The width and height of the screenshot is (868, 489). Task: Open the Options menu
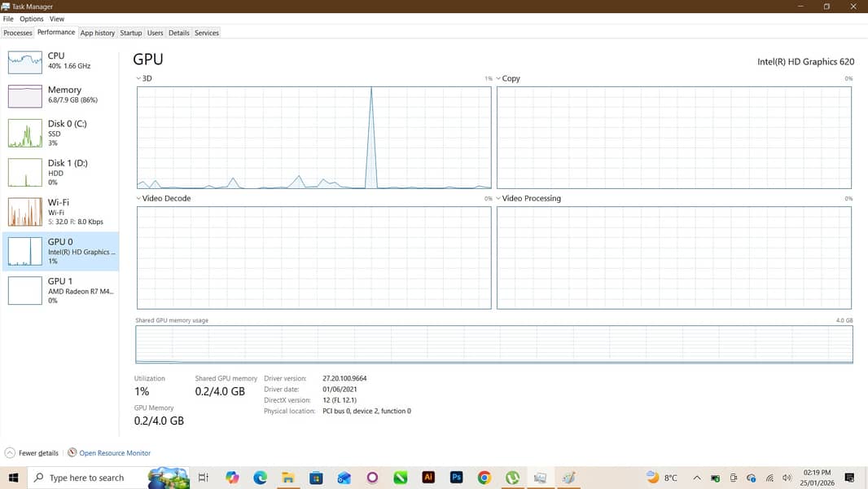(32, 19)
